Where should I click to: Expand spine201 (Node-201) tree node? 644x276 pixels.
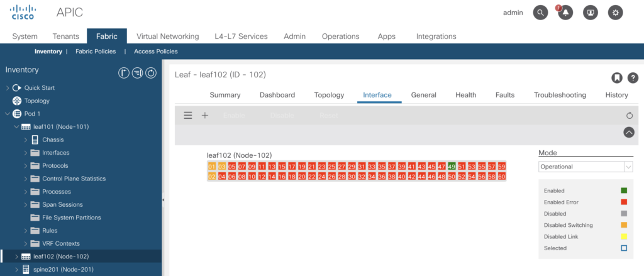[x=16, y=270]
